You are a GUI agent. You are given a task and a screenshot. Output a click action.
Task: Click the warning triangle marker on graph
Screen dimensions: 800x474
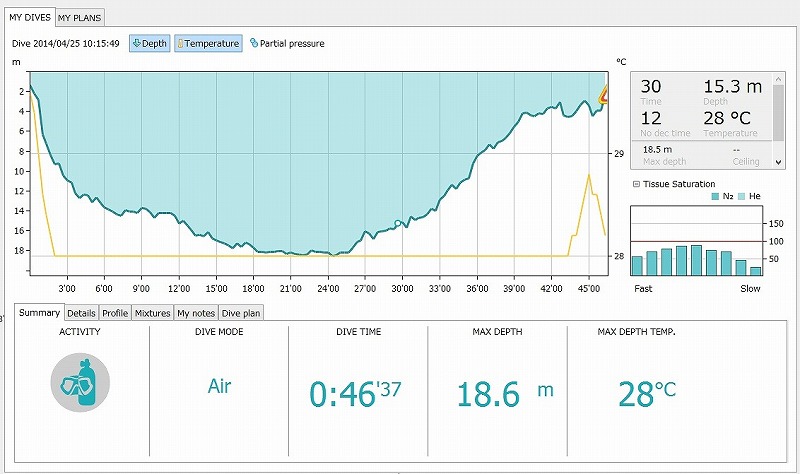click(x=603, y=96)
